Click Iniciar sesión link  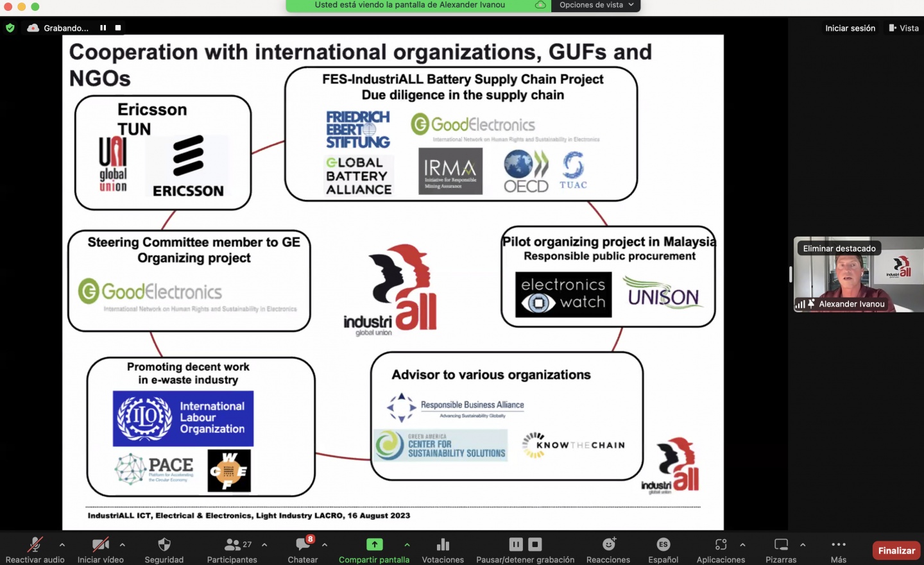[x=850, y=28]
